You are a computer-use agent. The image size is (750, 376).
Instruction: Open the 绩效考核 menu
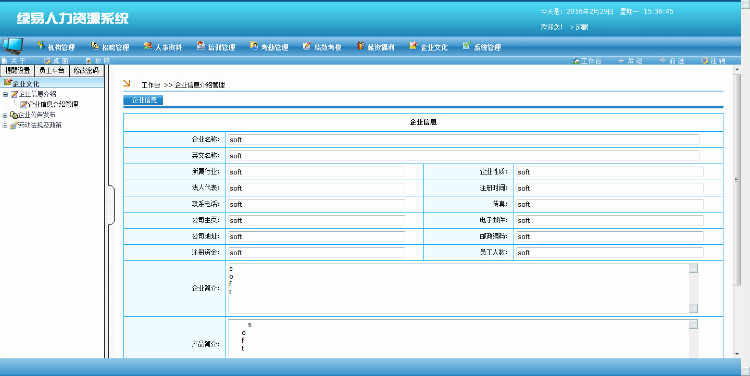click(323, 47)
